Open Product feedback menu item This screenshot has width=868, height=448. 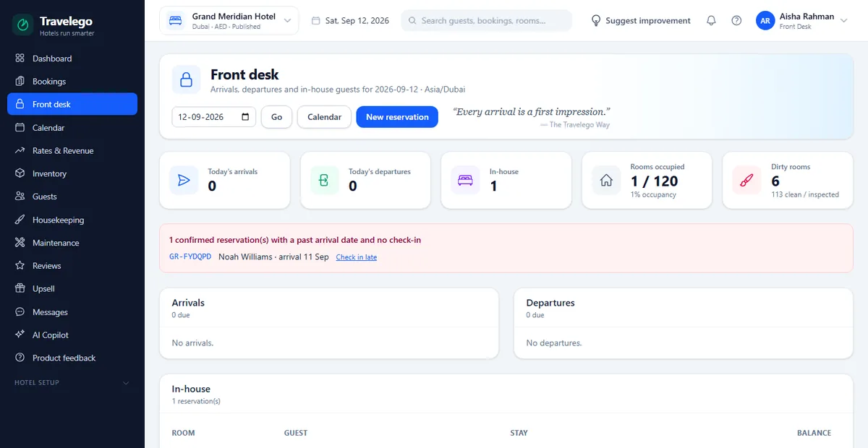[72, 358]
